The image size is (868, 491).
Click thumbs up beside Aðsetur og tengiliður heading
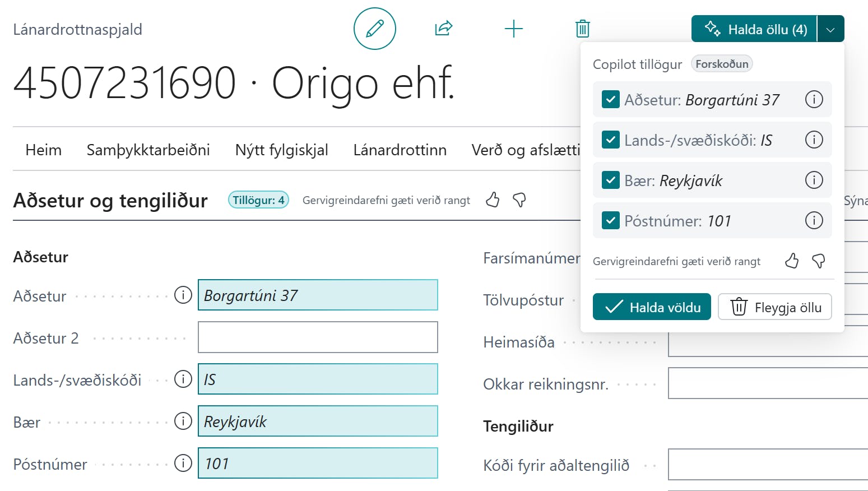[493, 200]
